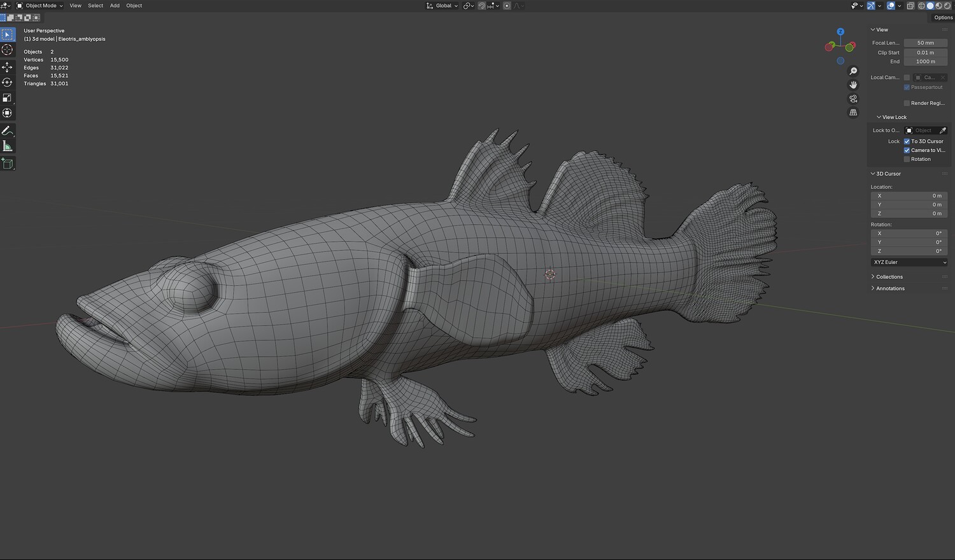The image size is (955, 560).
Task: Click the zoom viewport magnifier icon
Action: [x=853, y=71]
